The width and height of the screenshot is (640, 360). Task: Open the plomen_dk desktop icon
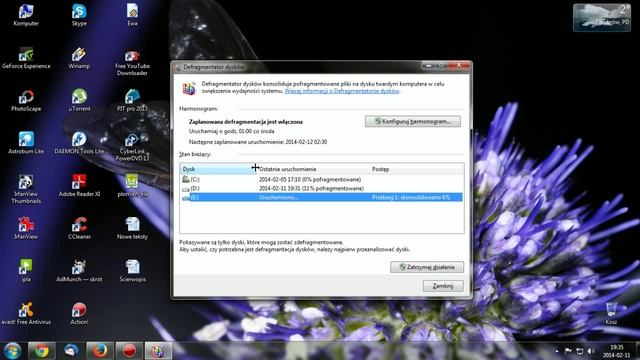[x=132, y=186]
